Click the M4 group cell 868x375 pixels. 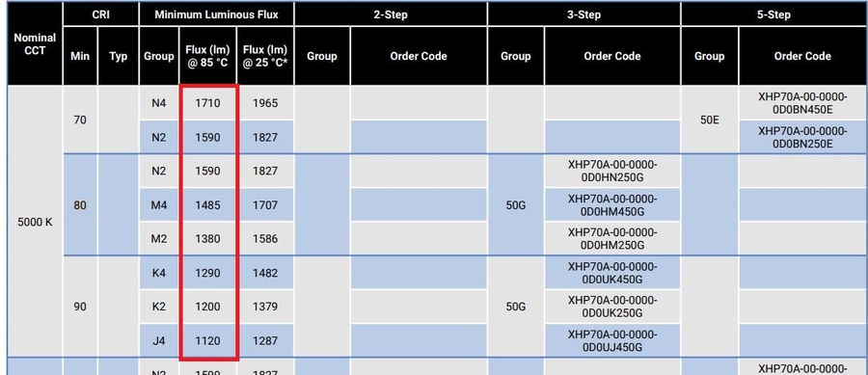coord(159,205)
